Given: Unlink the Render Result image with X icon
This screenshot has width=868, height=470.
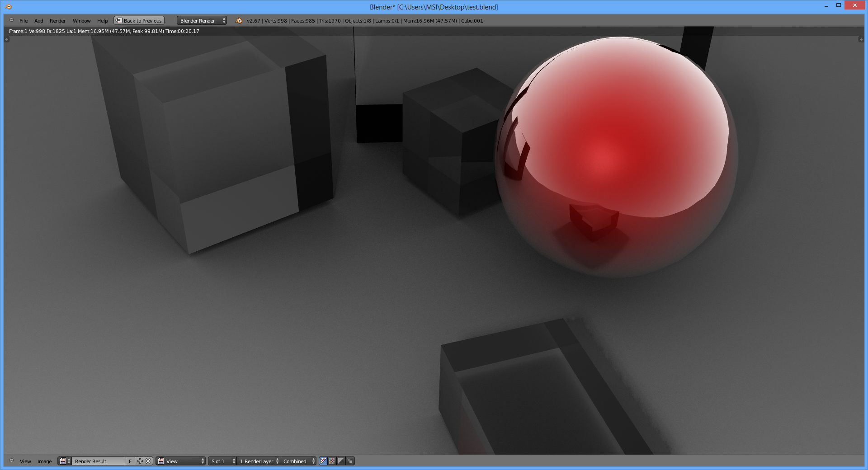Looking at the screenshot, I should click(x=148, y=461).
